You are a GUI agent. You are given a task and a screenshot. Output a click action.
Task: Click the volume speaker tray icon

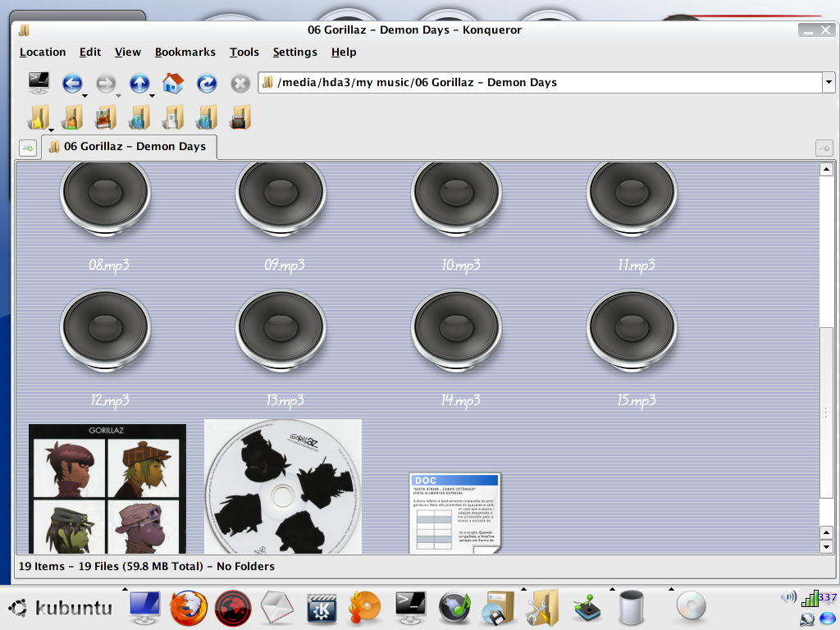(788, 597)
